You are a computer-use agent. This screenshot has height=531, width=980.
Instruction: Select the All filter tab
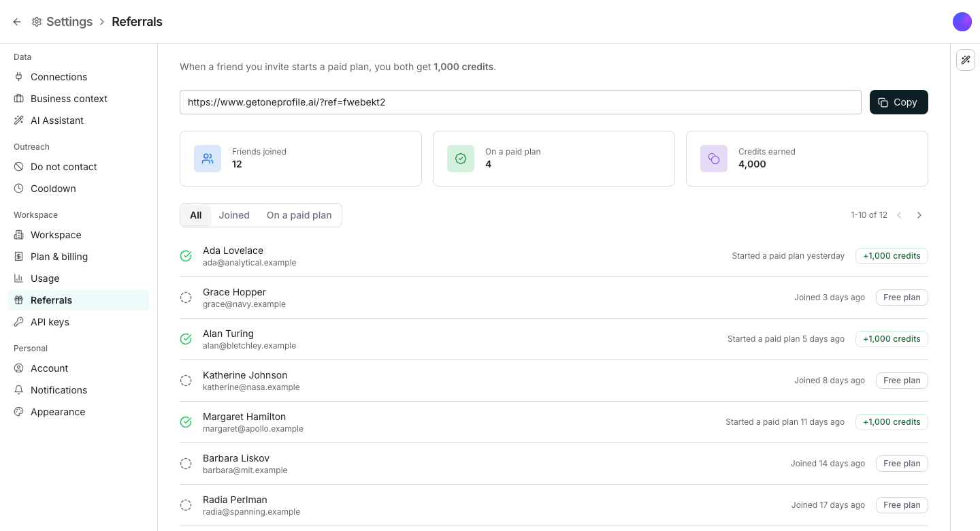[x=196, y=215]
